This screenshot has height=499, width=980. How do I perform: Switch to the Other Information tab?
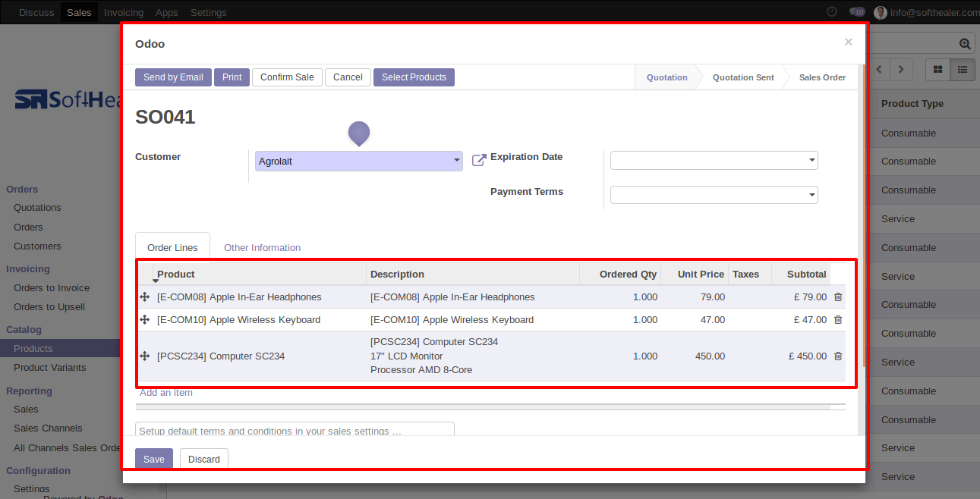click(263, 248)
